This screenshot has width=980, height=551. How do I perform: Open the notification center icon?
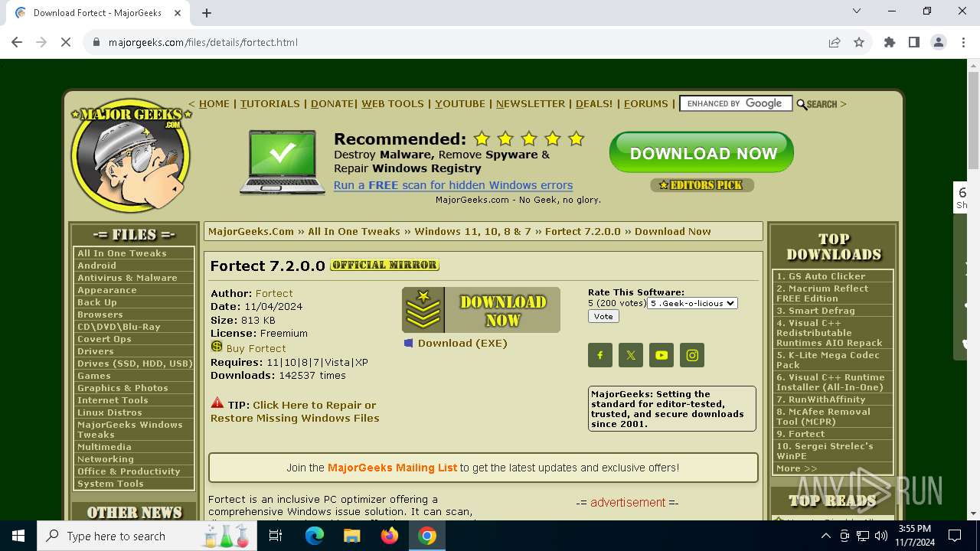(955, 536)
